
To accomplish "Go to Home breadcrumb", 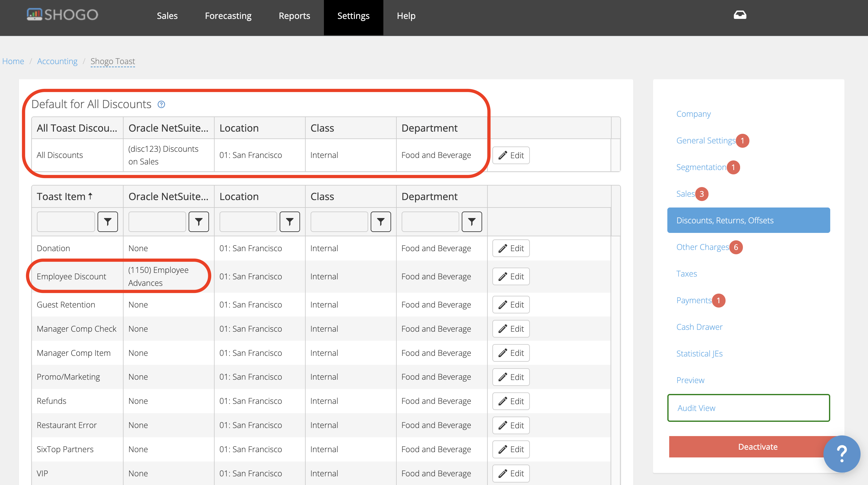I will [13, 61].
